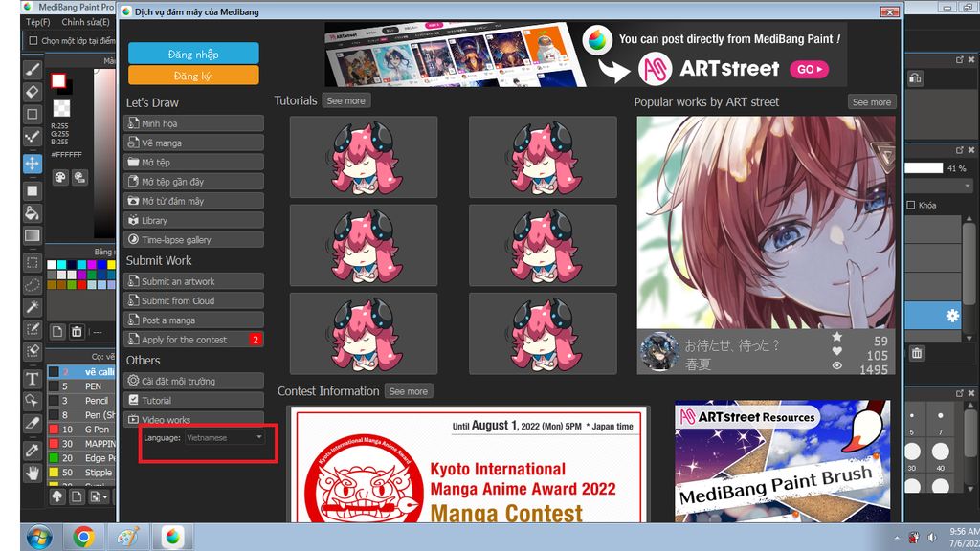
Task: Click Submit from Cloud
Action: coord(193,300)
